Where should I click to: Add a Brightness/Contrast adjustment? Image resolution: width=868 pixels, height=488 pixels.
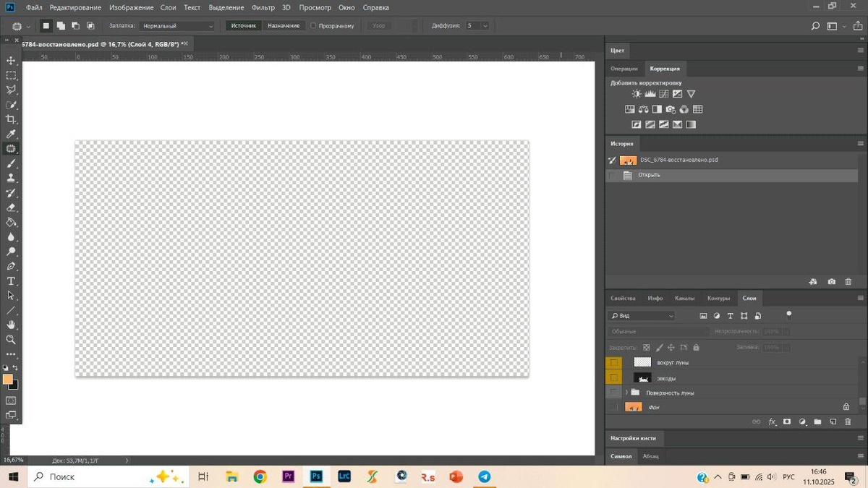[x=637, y=94]
